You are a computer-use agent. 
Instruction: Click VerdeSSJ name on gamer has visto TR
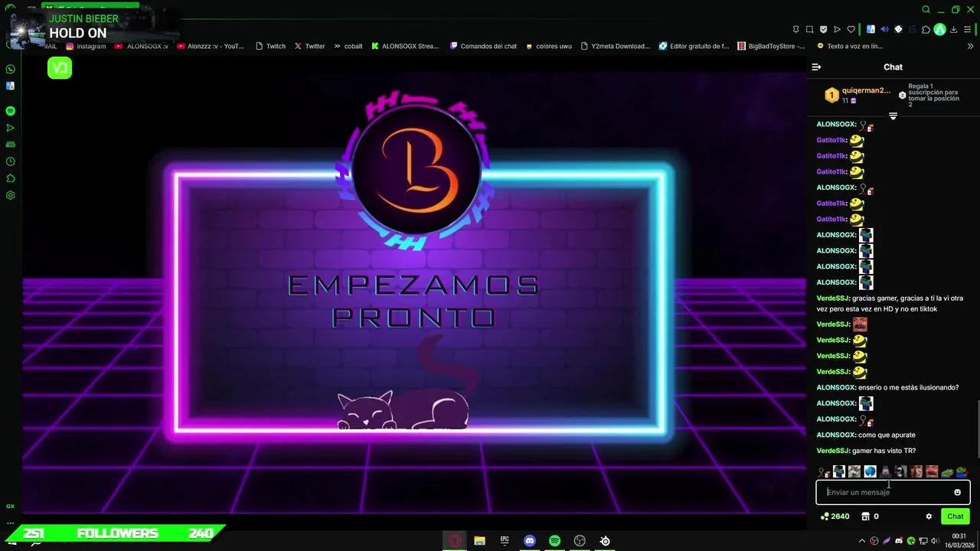point(833,452)
